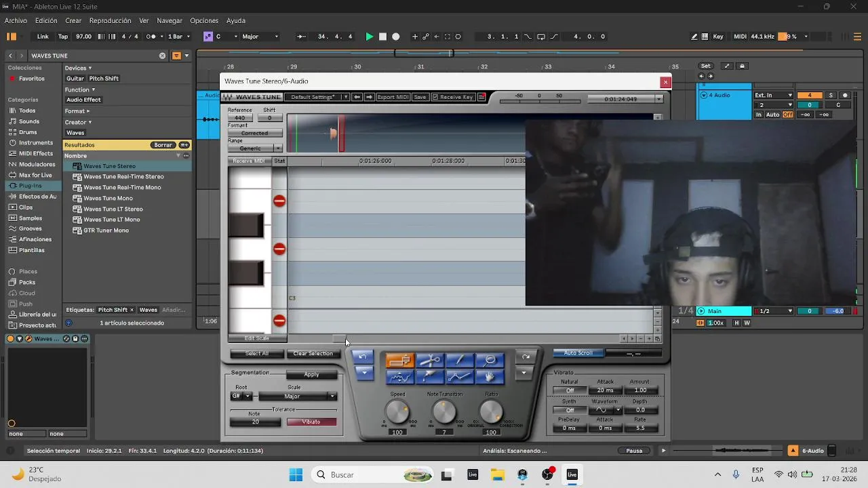Open the Range Generic dropdown
Screen dimensions: 868x488
pyautogui.click(x=255, y=148)
